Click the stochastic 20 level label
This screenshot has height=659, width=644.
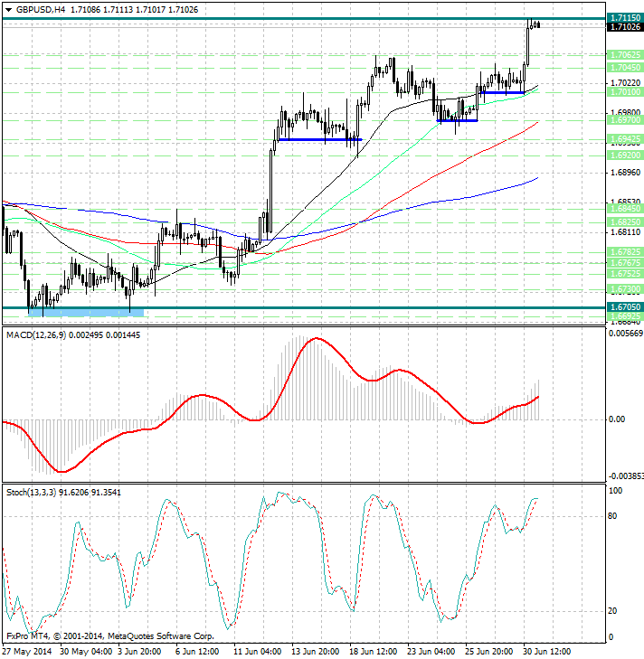(613, 611)
